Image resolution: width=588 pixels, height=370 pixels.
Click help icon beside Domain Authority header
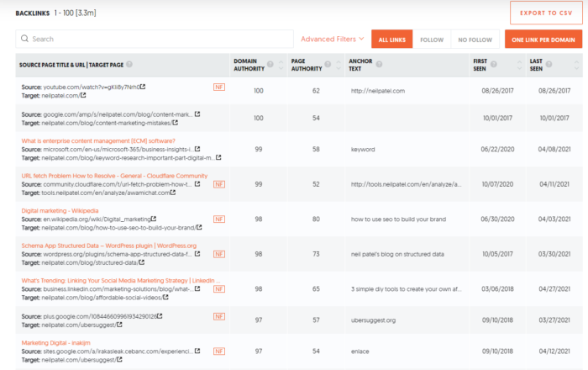tap(270, 64)
